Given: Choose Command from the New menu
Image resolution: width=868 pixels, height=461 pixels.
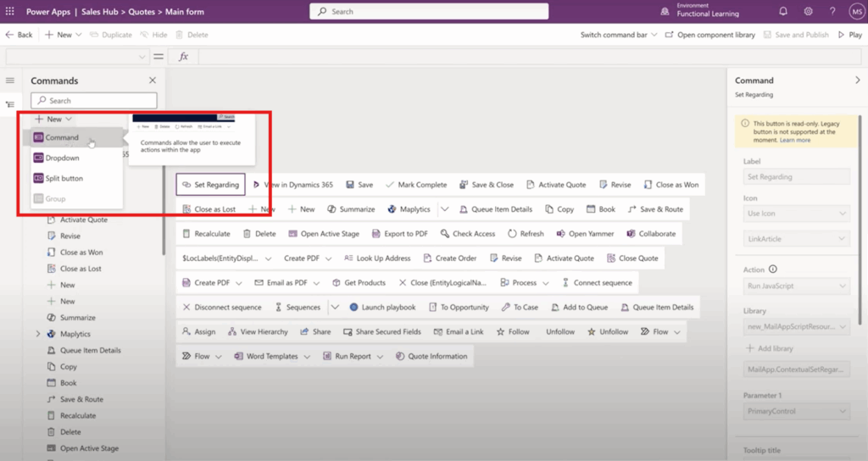Looking at the screenshot, I should (x=77, y=137).
